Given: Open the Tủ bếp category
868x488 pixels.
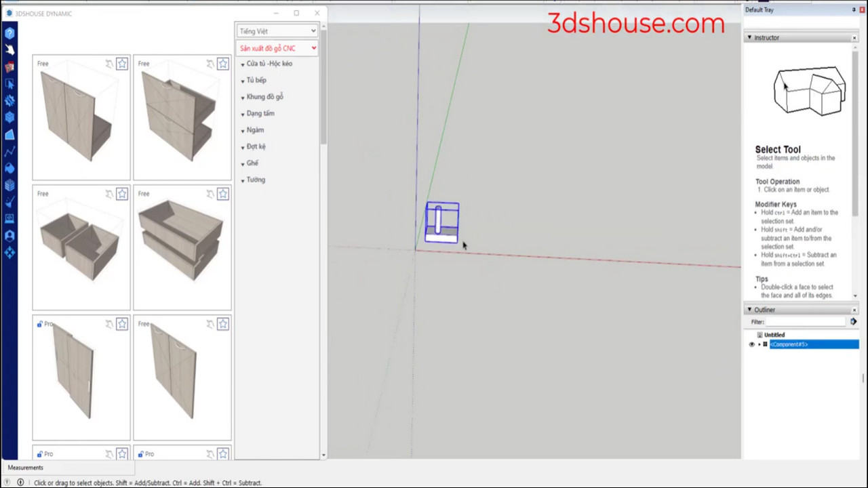Looking at the screenshot, I should coord(256,80).
